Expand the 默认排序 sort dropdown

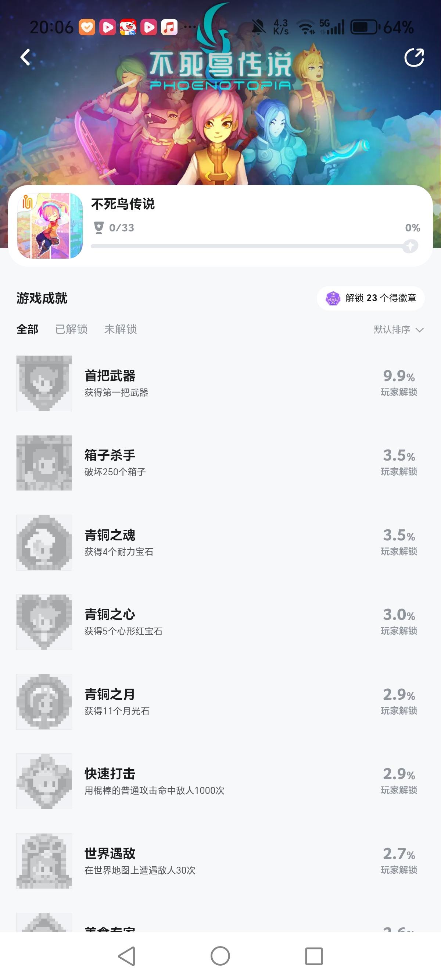pos(398,330)
